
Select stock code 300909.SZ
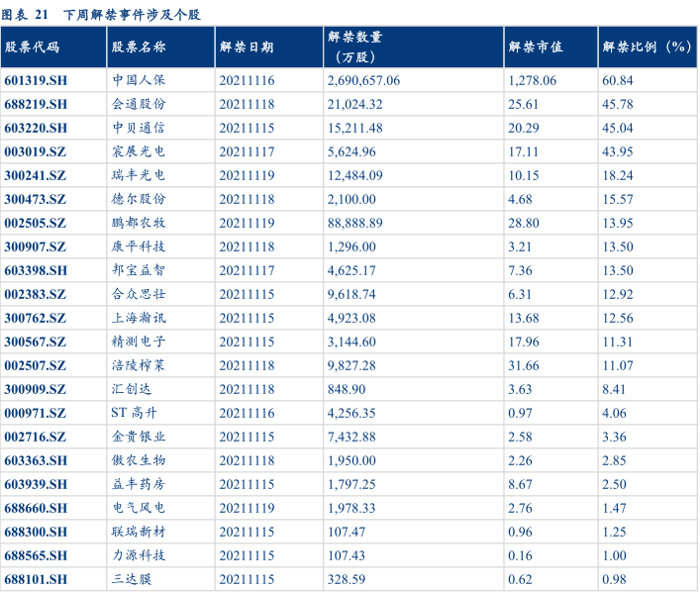point(36,389)
